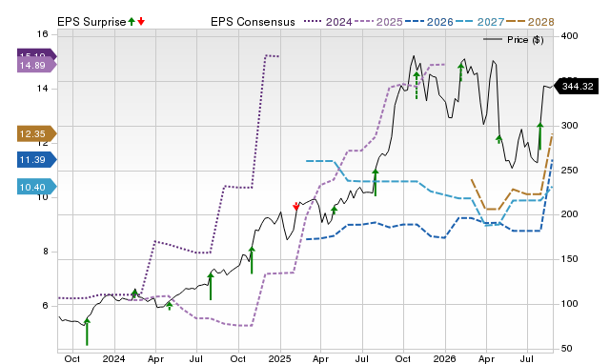Click the 2024 label on the time axis
Viewport: 610px width, 364px height.
point(113,358)
